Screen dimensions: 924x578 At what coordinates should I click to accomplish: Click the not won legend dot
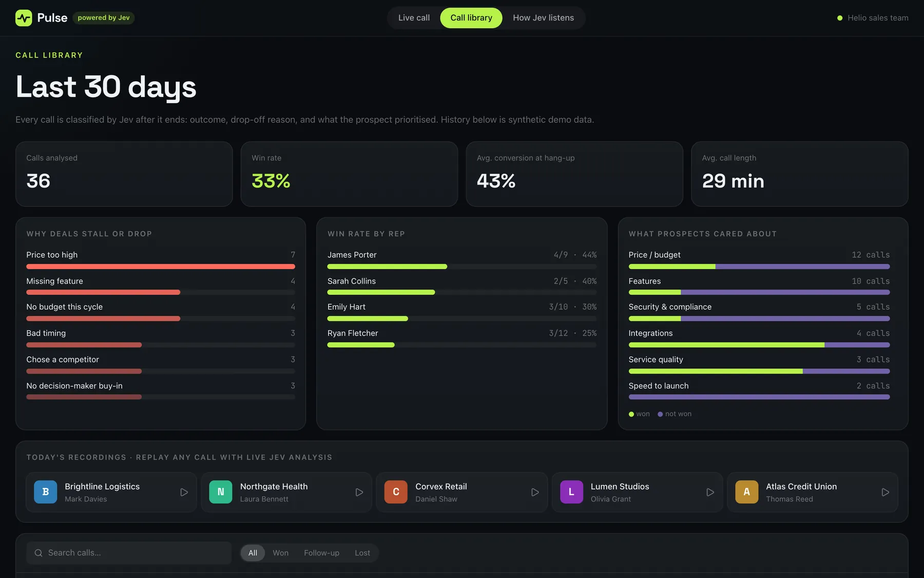660,414
